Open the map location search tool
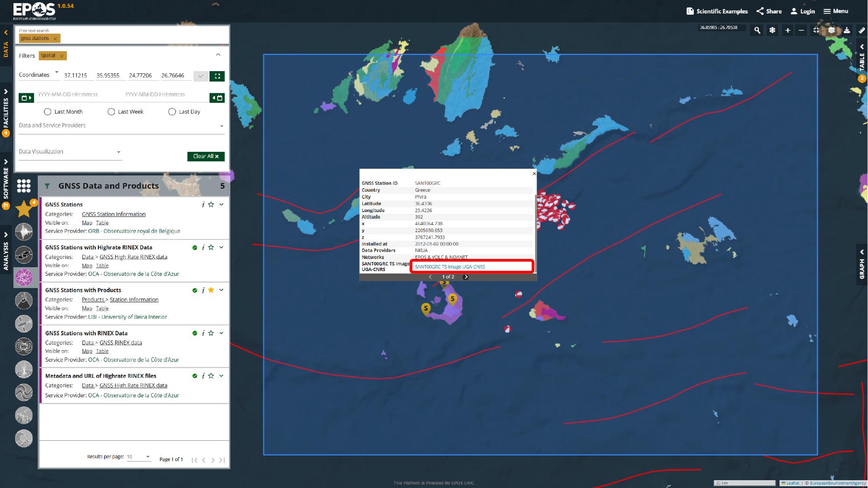This screenshot has height=488, width=868. click(757, 30)
